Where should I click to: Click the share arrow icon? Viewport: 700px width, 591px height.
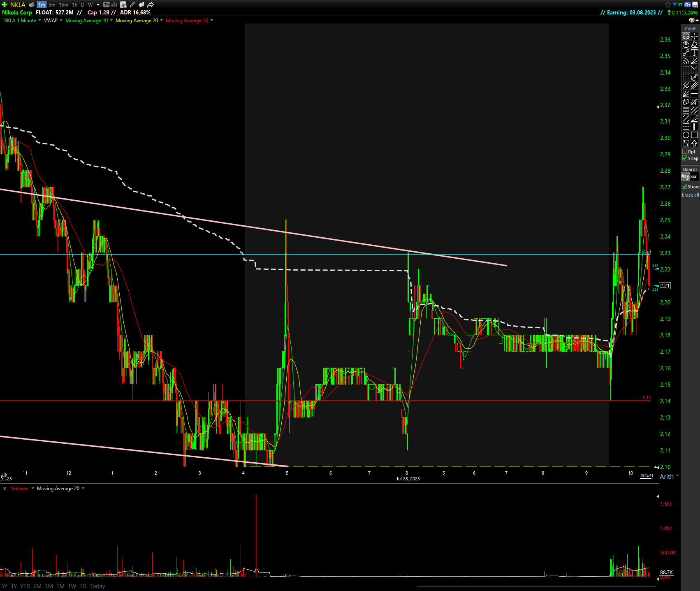[x=151, y=5]
